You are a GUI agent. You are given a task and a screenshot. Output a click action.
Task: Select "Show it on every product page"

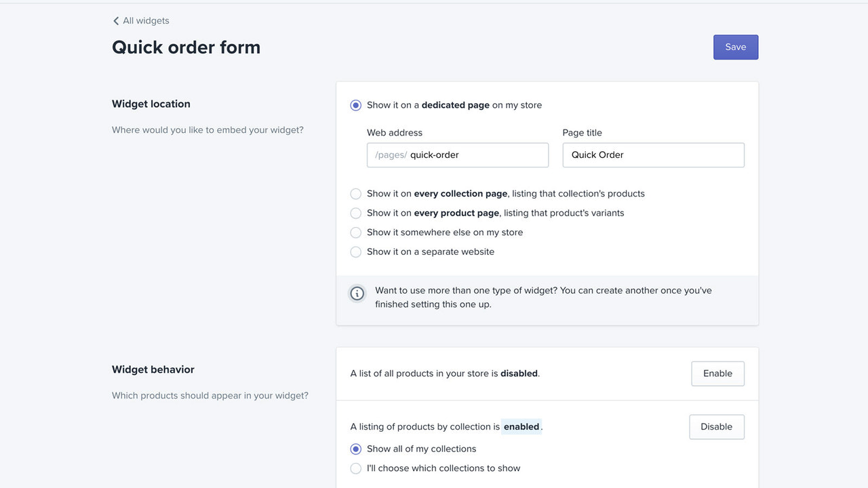tap(356, 213)
